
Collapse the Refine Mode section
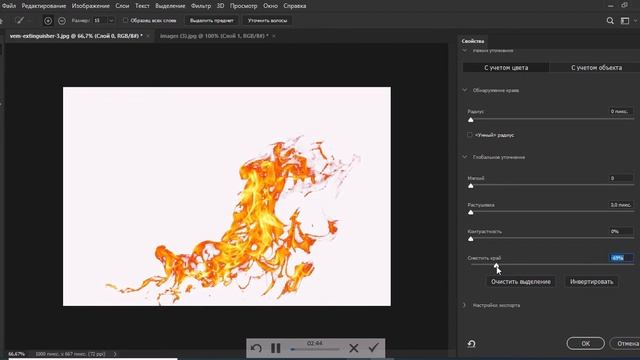(464, 51)
